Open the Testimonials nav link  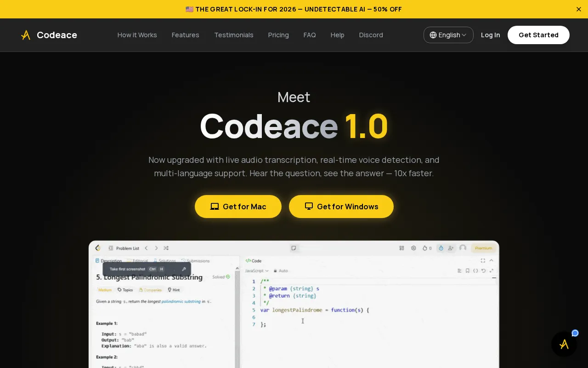[233, 35]
